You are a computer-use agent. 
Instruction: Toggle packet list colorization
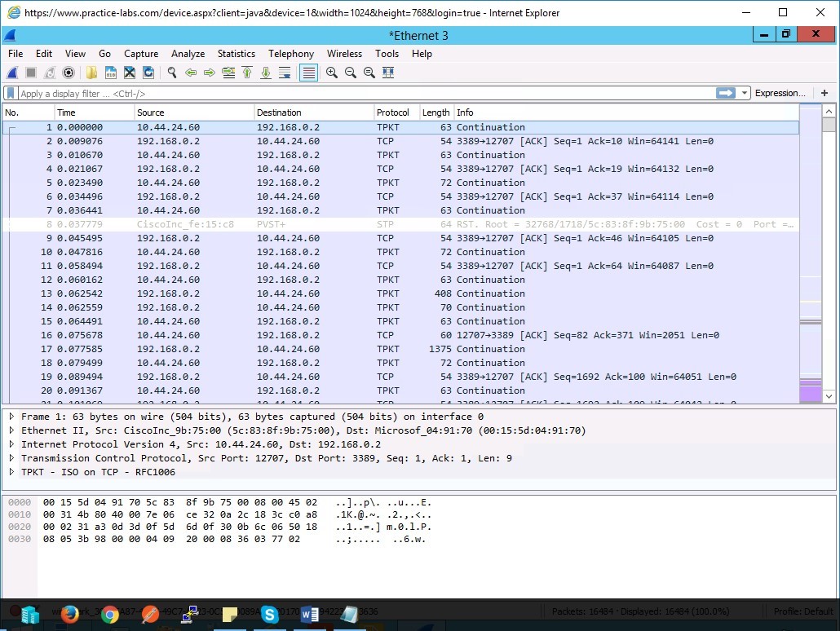point(308,73)
